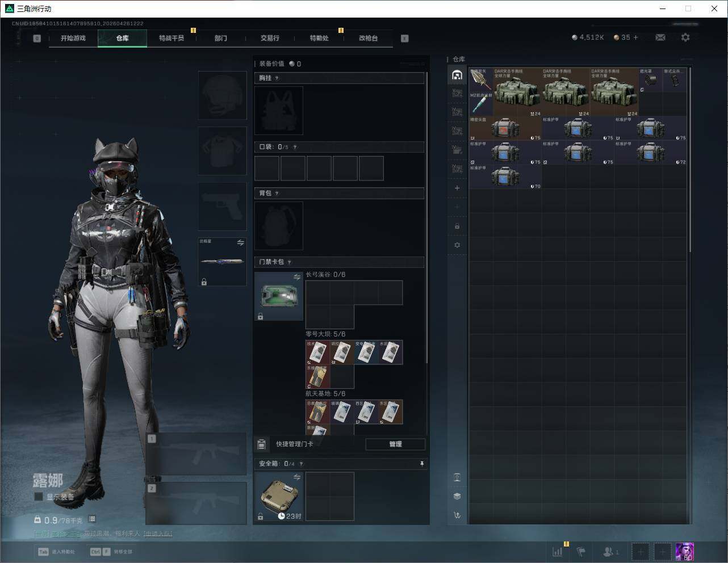Toggle the 显示装备 checkbox
Image resolution: width=728 pixels, height=563 pixels.
pyautogui.click(x=39, y=497)
